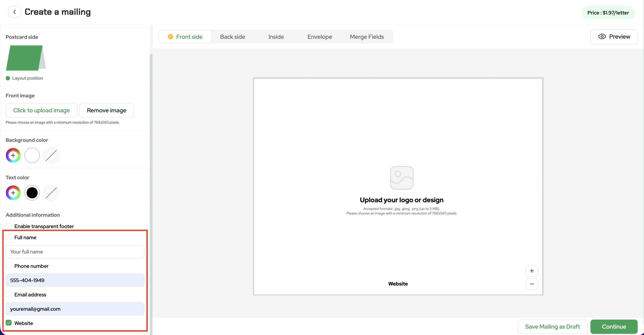Viewport: 644px width, 335px height.
Task: Open custom background color picker wheel
Action: [13, 155]
